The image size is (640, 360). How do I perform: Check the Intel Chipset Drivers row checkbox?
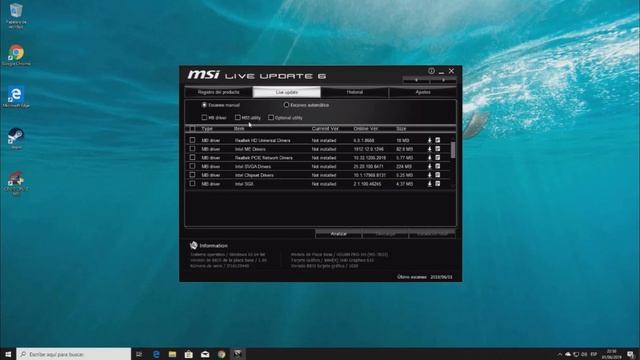(192, 175)
